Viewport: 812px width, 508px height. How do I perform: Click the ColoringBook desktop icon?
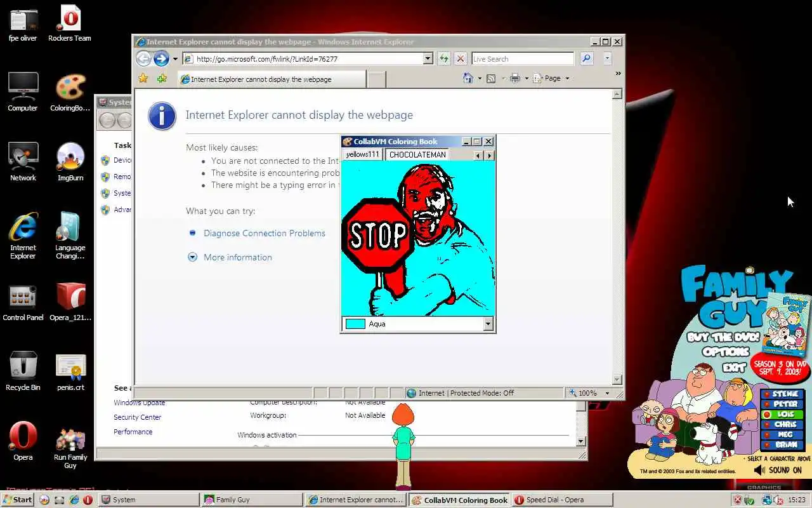(x=70, y=92)
